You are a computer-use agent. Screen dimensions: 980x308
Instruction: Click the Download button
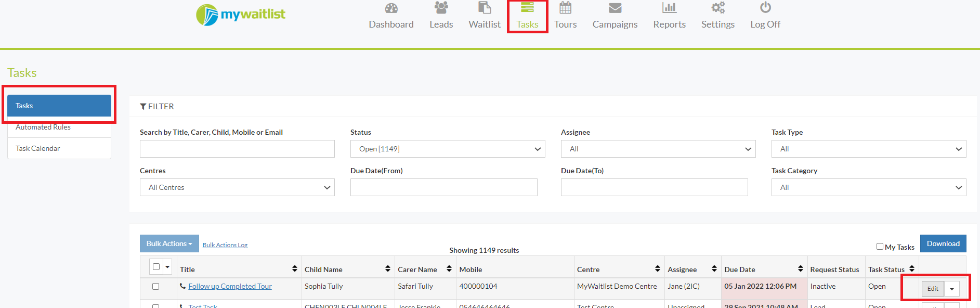tap(943, 243)
